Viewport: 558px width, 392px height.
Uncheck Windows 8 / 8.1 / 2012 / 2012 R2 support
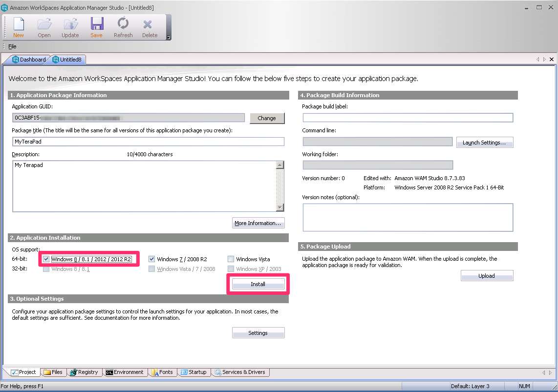pos(45,259)
